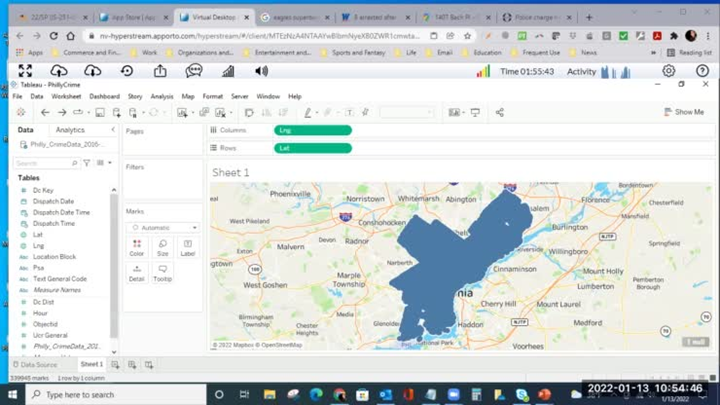This screenshot has height=405, width=720.
Task: Open the Tooltip mark editor
Action: coord(162,273)
